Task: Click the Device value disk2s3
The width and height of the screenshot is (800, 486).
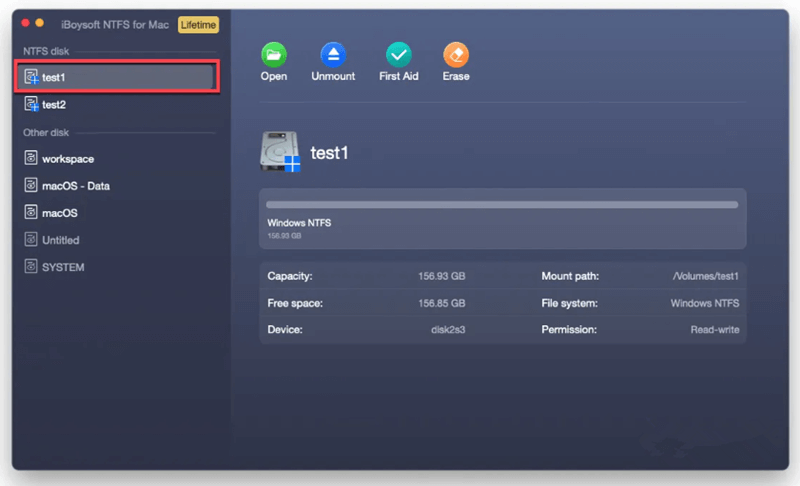Action: (448, 329)
